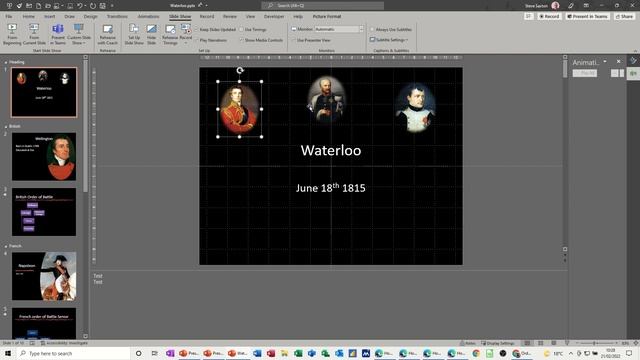Open Animation pane options dropdown arrow
The height and width of the screenshot is (360, 640).
coord(605,62)
